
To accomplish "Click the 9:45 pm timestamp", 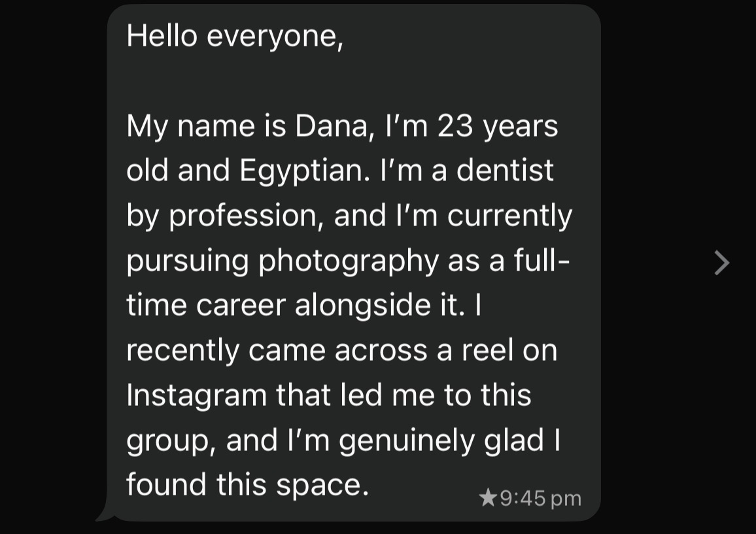I will click(x=540, y=498).
